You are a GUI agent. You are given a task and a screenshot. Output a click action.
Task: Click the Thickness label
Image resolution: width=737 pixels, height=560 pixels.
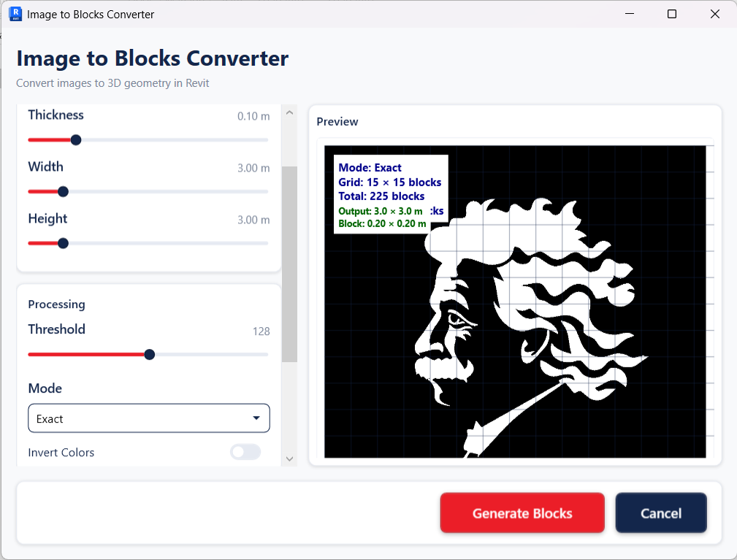56,115
